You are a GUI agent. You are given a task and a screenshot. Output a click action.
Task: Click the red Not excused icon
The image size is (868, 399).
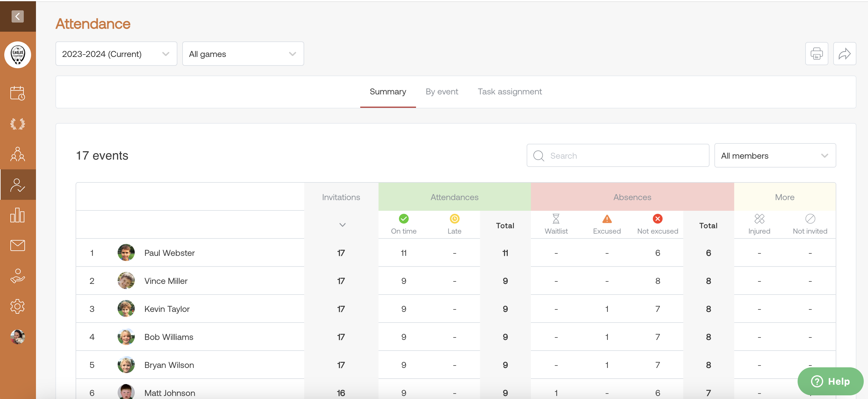click(x=657, y=219)
